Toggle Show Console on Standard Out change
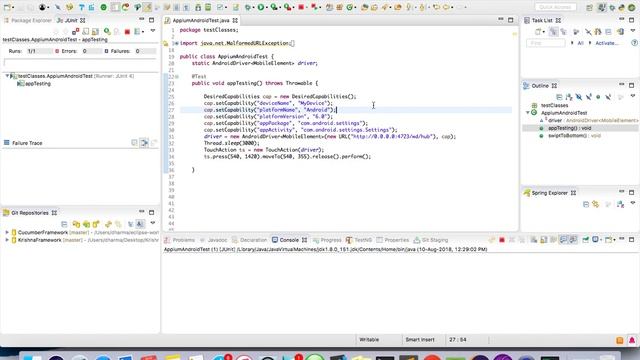 pos(564,240)
